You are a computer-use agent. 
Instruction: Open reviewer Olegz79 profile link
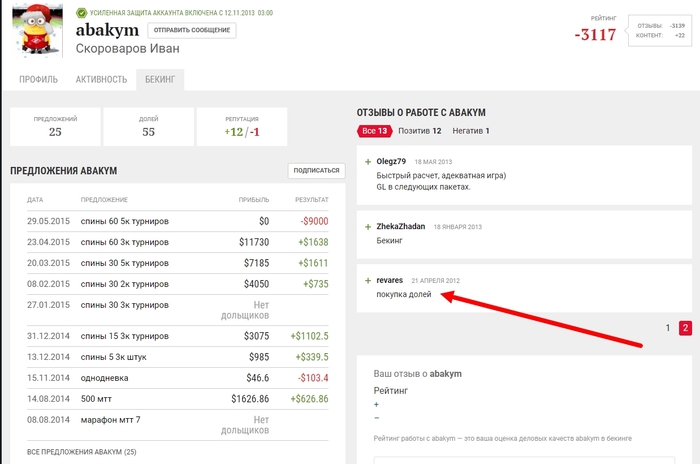point(391,161)
